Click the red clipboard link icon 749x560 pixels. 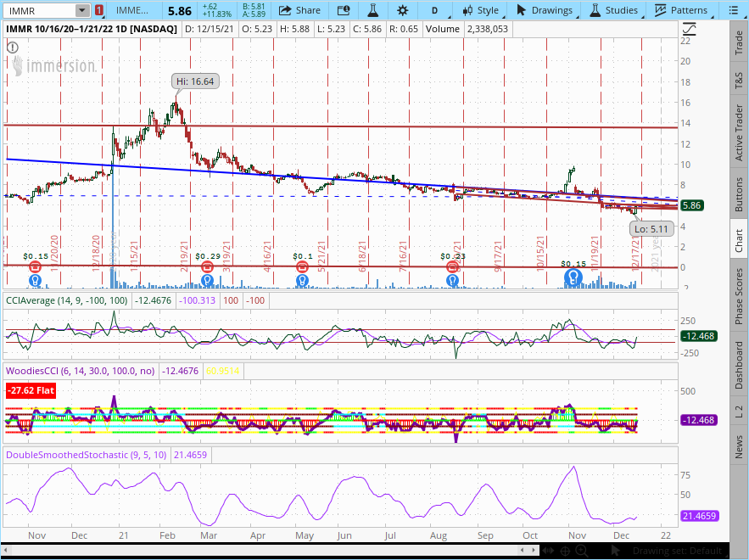pos(100,10)
